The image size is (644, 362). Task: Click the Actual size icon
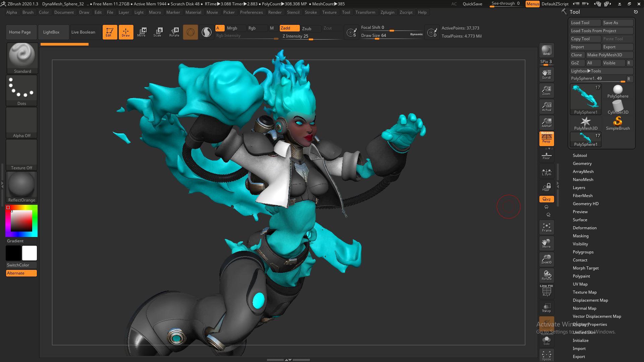(546, 107)
